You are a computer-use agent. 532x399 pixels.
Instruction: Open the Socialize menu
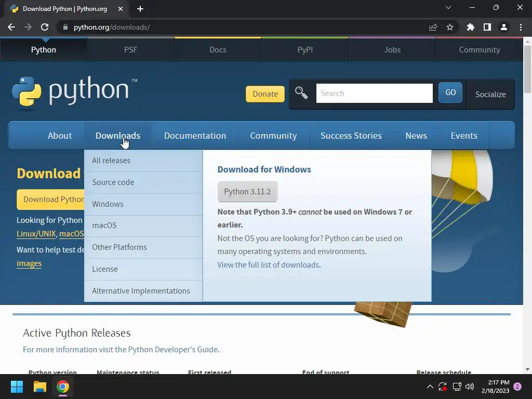click(490, 95)
